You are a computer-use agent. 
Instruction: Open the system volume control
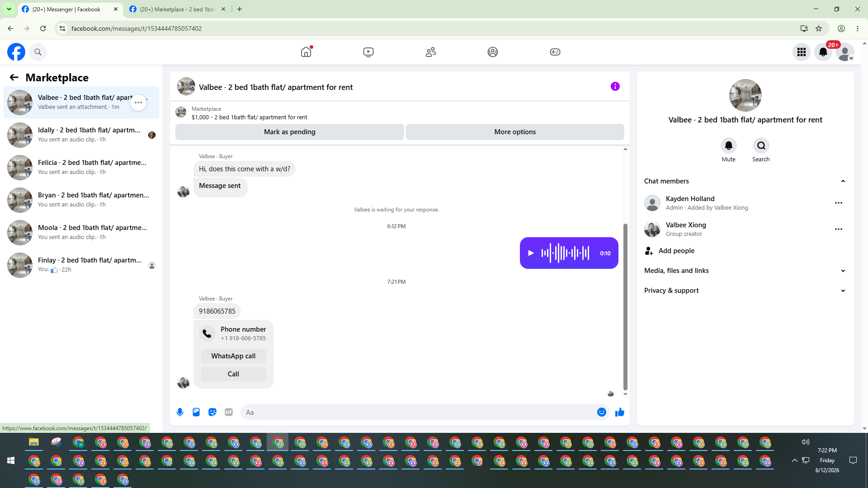(806, 442)
